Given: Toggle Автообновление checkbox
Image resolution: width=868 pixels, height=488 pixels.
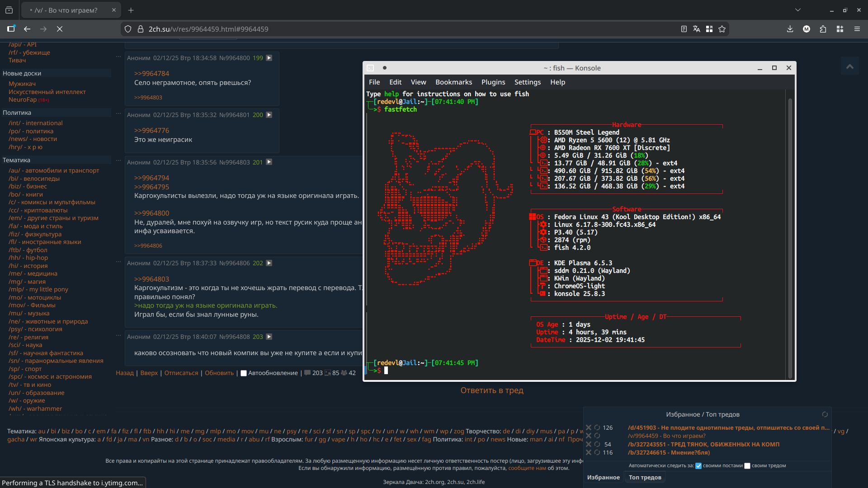Looking at the screenshot, I should click(244, 373).
